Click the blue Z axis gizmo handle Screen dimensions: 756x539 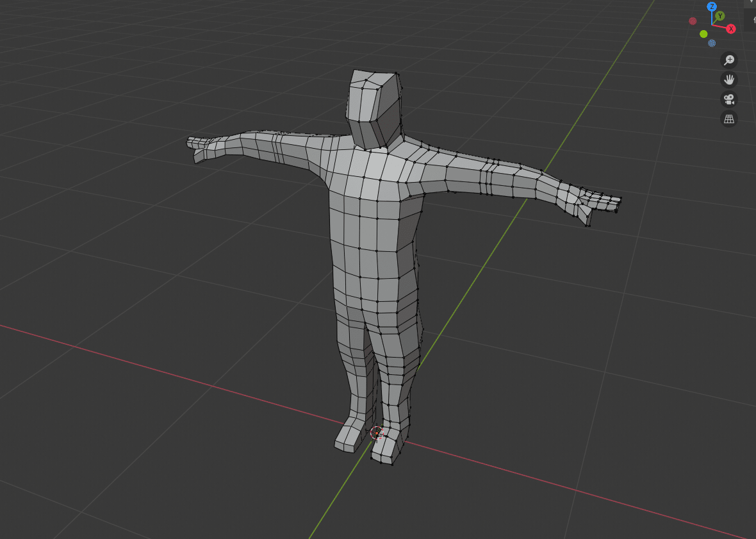pyautogui.click(x=712, y=7)
